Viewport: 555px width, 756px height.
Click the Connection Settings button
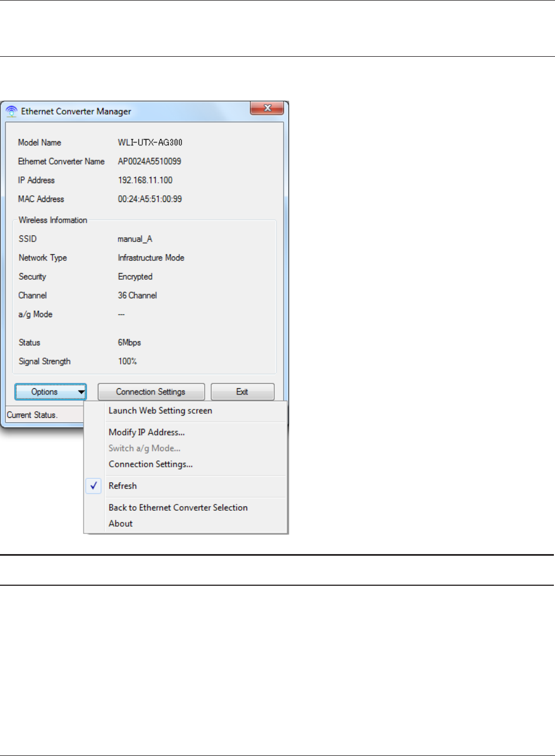click(x=151, y=392)
